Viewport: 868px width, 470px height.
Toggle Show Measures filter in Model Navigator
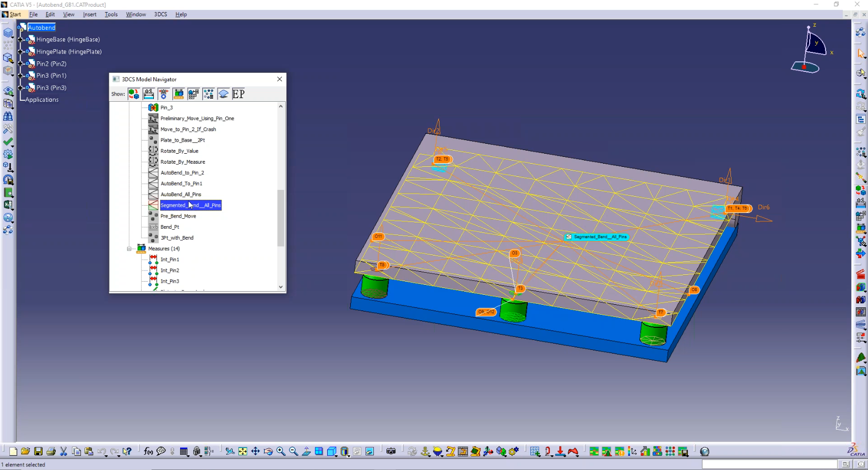[179, 94]
